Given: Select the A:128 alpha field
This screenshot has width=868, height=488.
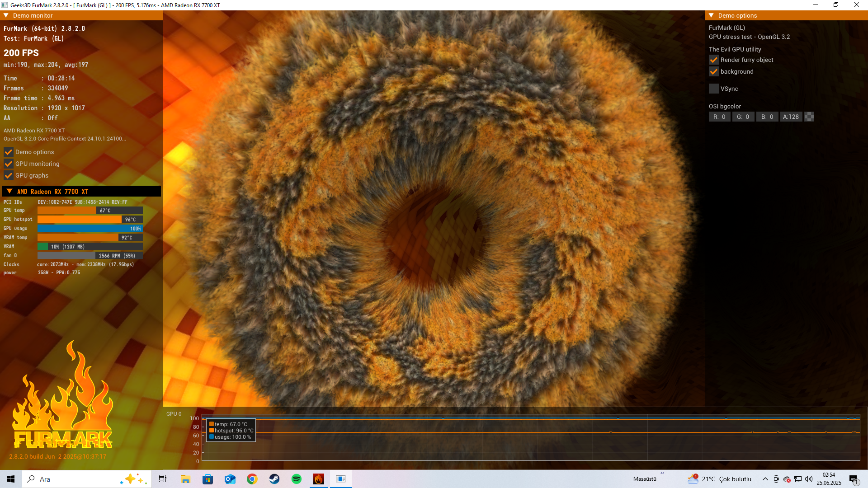Looking at the screenshot, I should pyautogui.click(x=791, y=117).
